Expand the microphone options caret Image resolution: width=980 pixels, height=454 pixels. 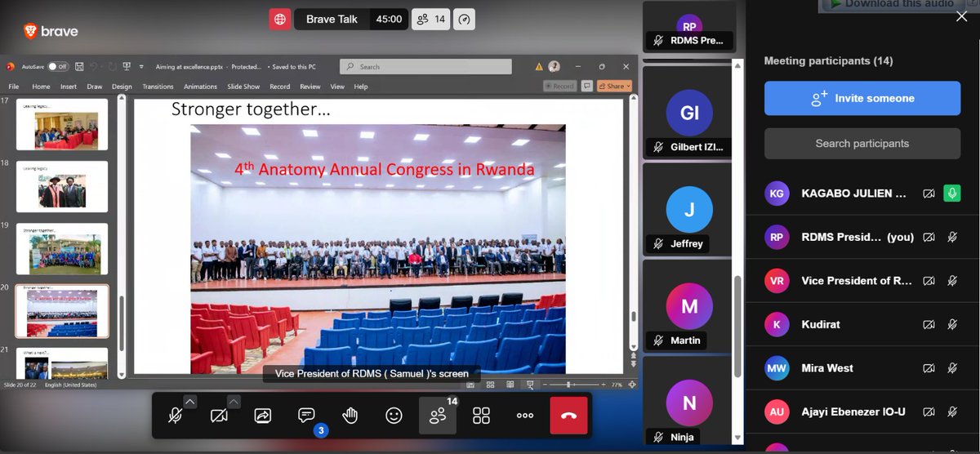coord(189,401)
